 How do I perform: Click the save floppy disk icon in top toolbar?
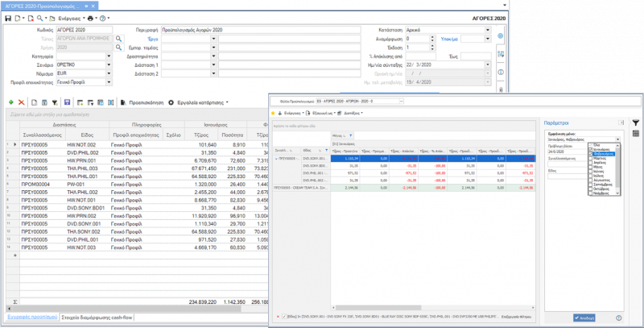[8, 19]
